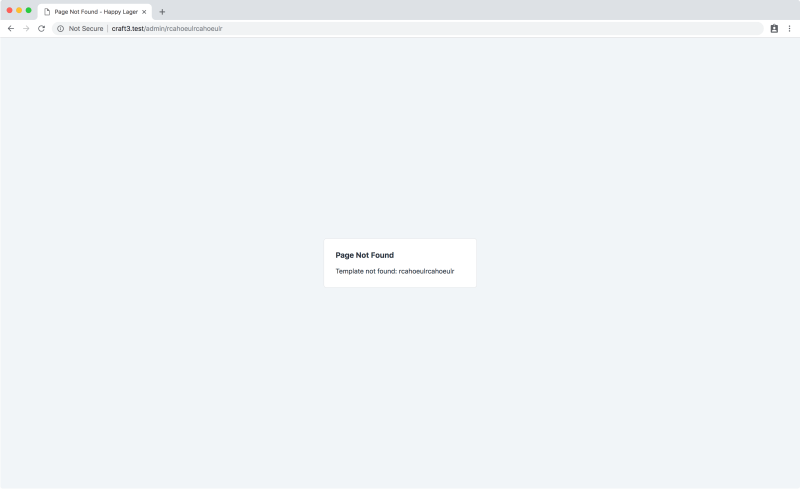Select the Page Not Found - Happy Lager tab

click(x=95, y=12)
